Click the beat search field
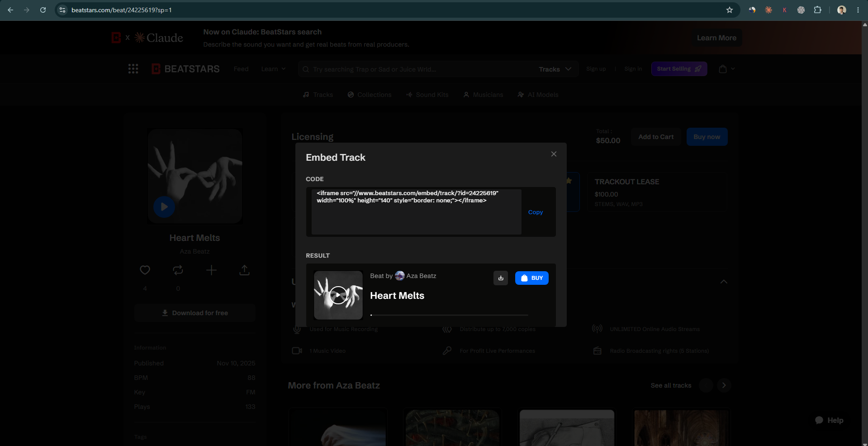868x446 pixels. [x=416, y=69]
